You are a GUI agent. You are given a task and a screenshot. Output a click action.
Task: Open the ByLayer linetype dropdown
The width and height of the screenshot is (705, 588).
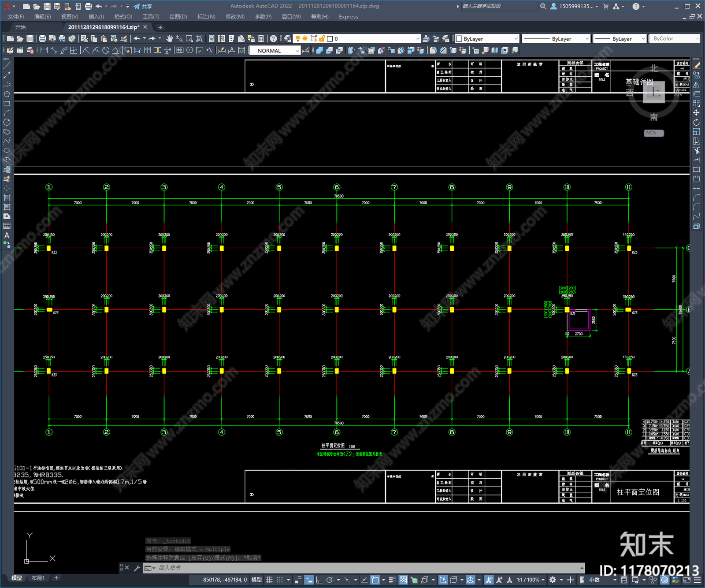(x=556, y=39)
